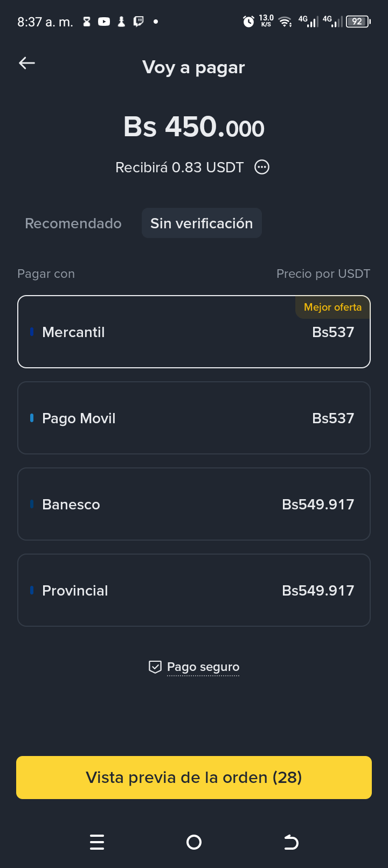Edit the Bs 450.000 amount
This screenshot has height=868, width=388.
194,127
